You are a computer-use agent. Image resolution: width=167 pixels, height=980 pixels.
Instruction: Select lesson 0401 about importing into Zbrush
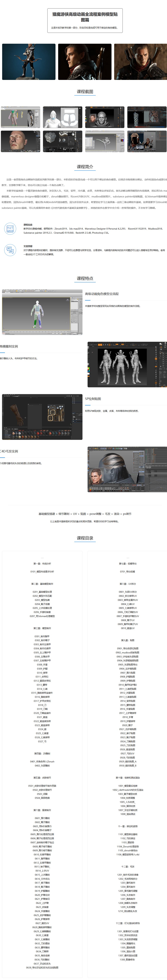click(42, 762)
